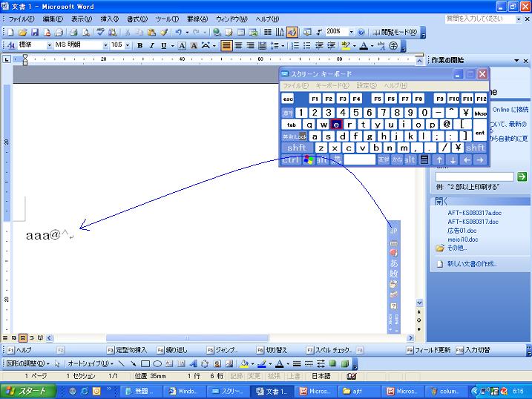The image size is (532, 399).
Task: Click 新しい文書の作成 link
Action: tap(472, 264)
